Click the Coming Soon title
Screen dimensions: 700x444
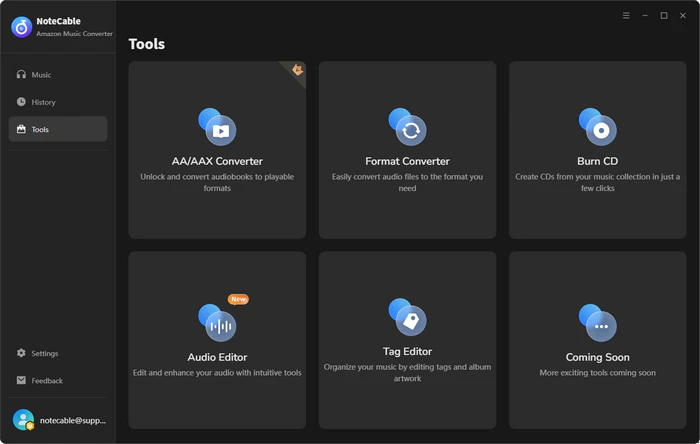click(x=597, y=357)
